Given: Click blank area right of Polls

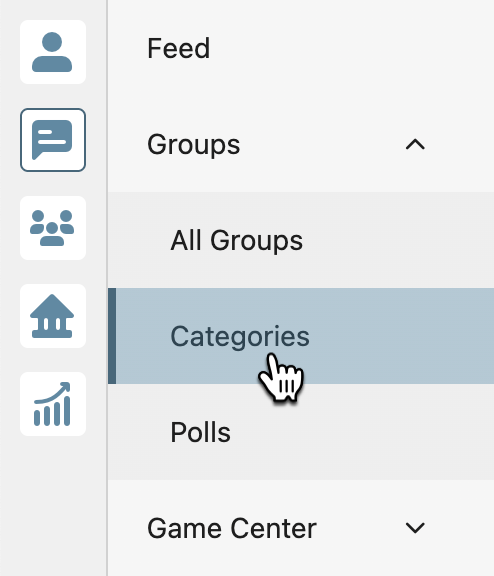Looking at the screenshot, I should [x=362, y=432].
